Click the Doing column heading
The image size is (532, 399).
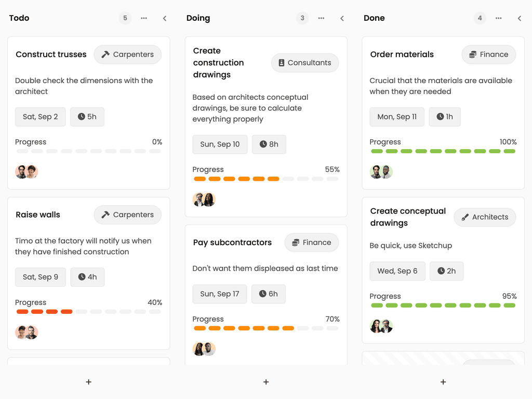point(198,18)
